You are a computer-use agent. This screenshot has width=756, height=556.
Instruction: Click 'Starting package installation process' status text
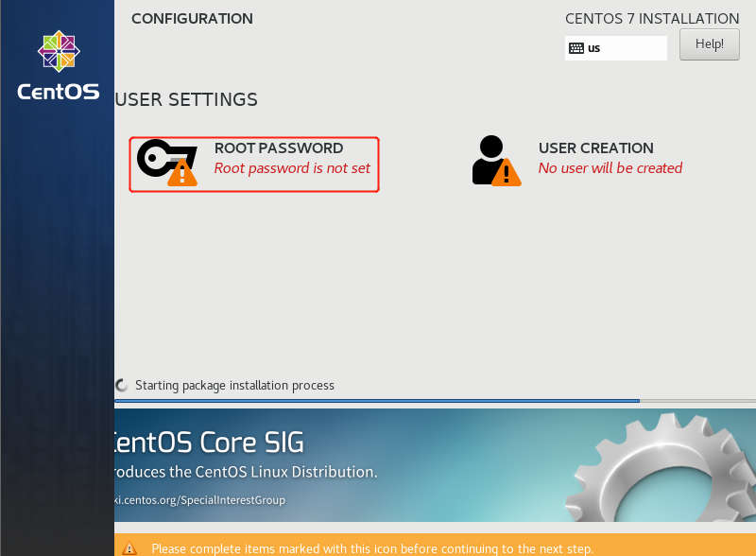coord(234,385)
